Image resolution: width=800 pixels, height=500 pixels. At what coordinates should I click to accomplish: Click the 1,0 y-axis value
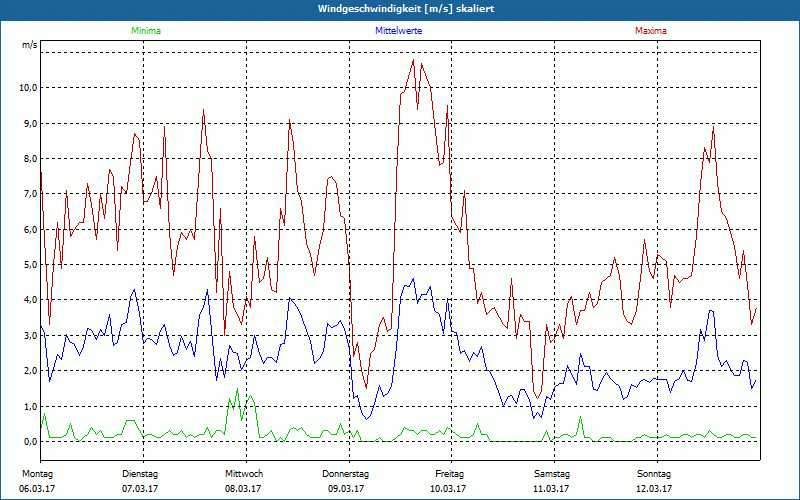pyautogui.click(x=30, y=407)
